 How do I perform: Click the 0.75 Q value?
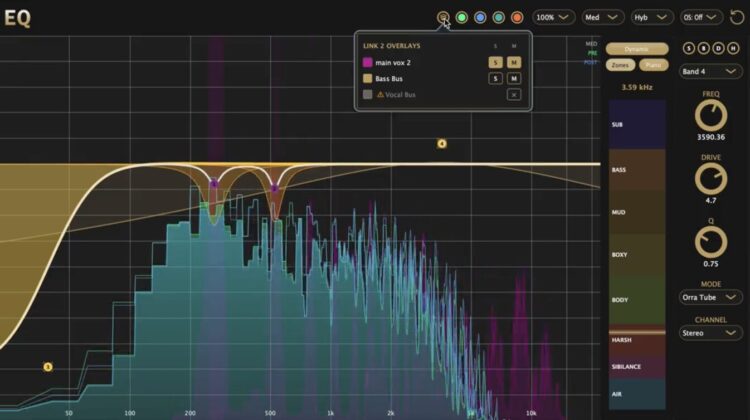711,264
